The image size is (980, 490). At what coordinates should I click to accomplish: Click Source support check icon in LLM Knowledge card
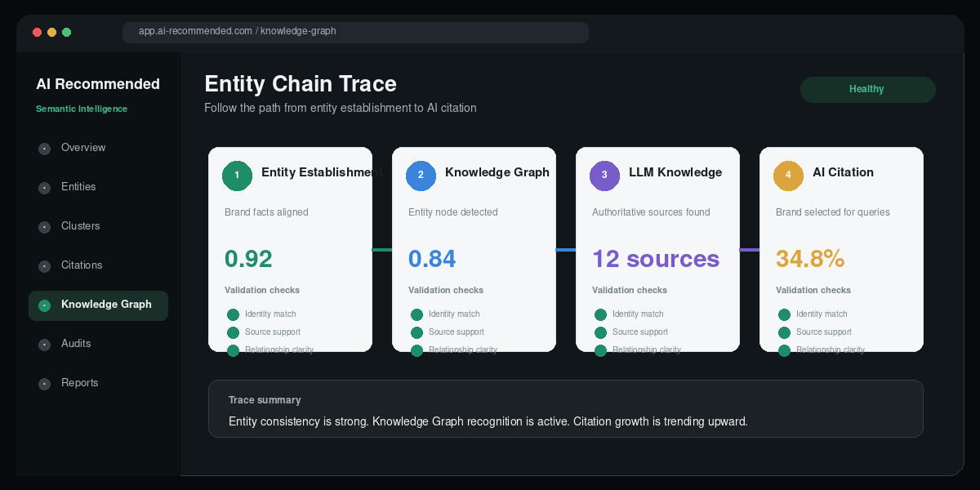600,332
